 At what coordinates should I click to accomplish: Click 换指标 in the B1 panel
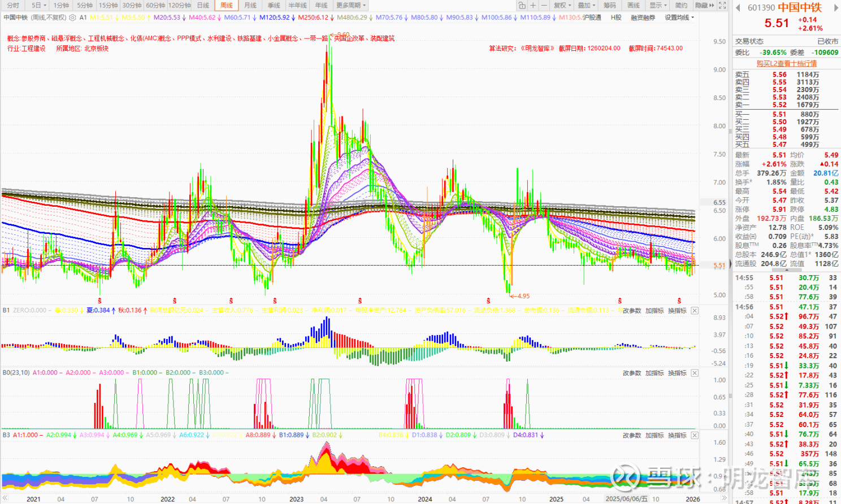click(677, 311)
